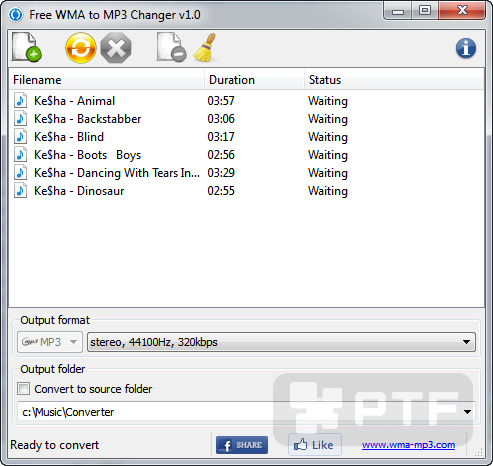Click the Facebook SHARE button
The image size is (493, 466).
click(242, 445)
